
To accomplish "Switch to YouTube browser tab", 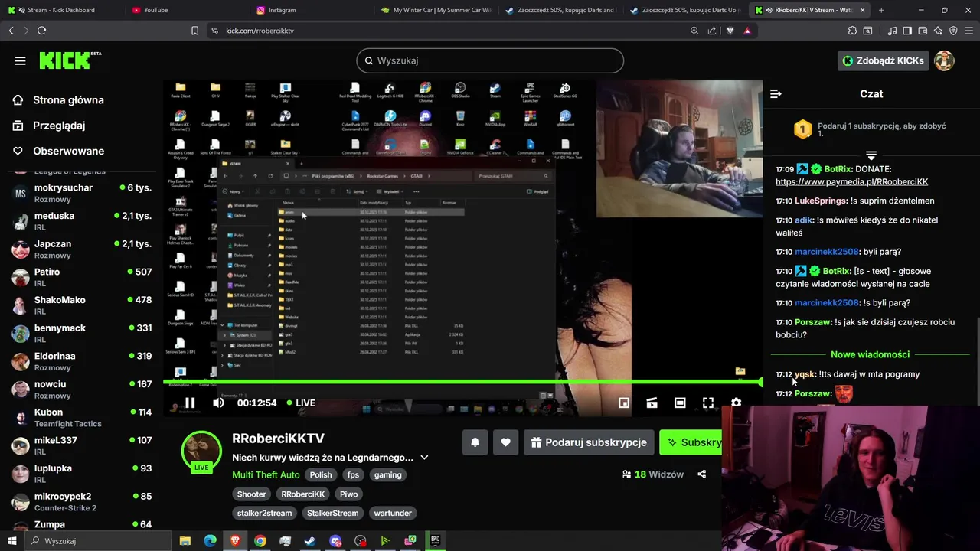I will tap(155, 10).
